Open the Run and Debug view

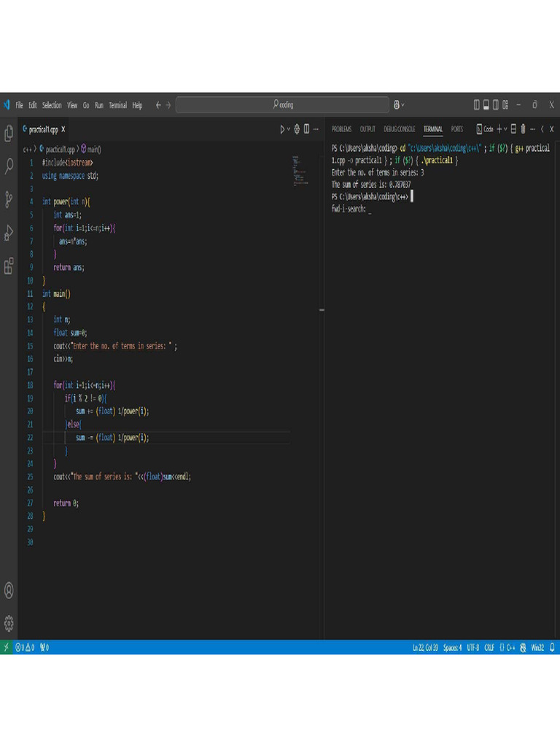9,233
